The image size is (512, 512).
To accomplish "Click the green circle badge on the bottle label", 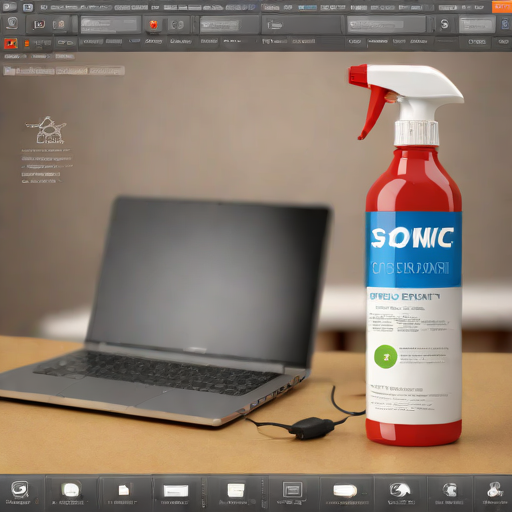I will coord(386,357).
